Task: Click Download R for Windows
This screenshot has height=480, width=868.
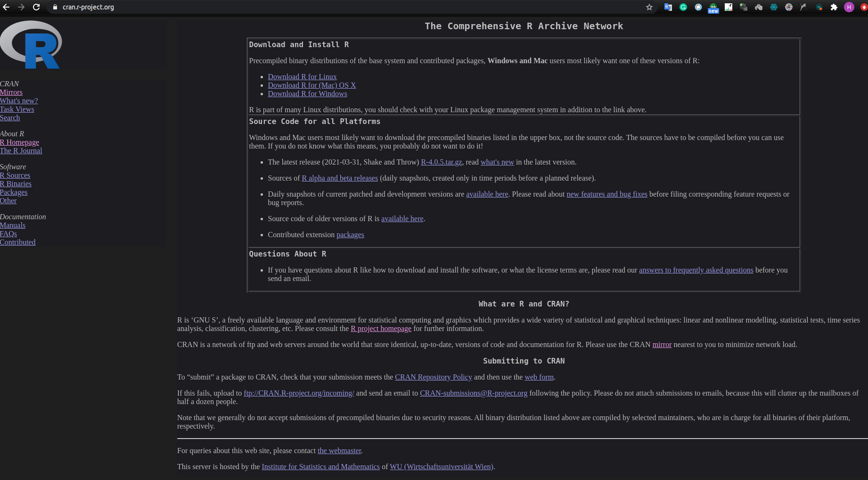Action: [x=307, y=94]
